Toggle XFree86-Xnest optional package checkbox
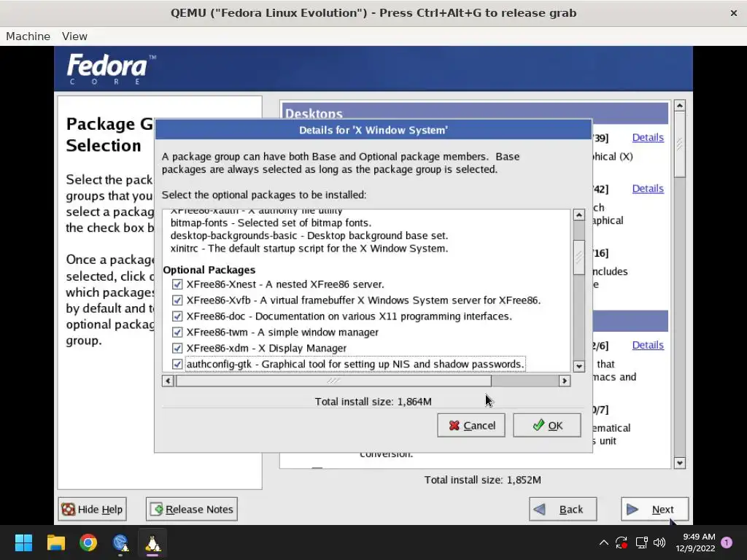 click(177, 284)
